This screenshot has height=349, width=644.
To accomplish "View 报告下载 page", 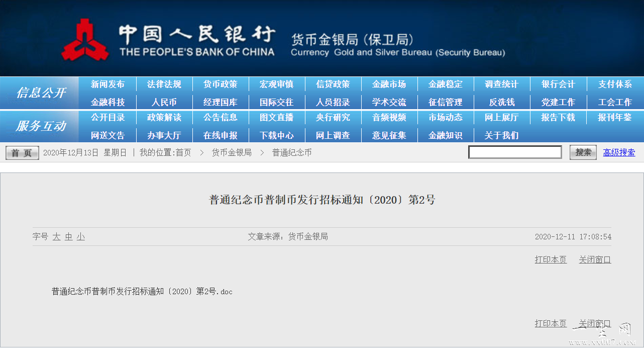I will (558, 118).
